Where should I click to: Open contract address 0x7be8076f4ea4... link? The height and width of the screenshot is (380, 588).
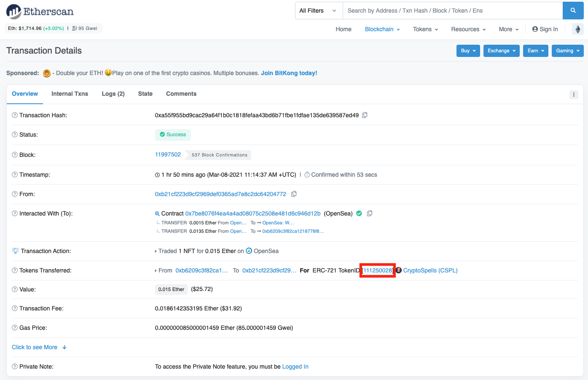253,213
